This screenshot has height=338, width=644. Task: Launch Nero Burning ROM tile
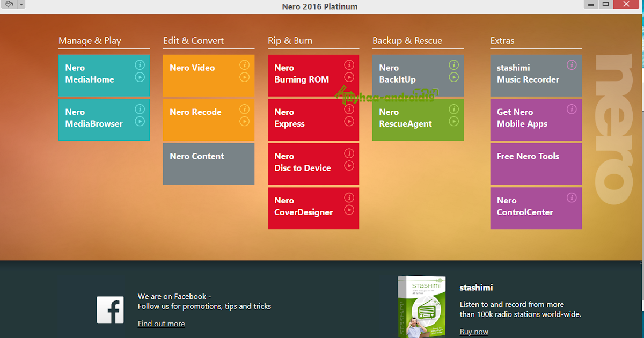pyautogui.click(x=313, y=75)
